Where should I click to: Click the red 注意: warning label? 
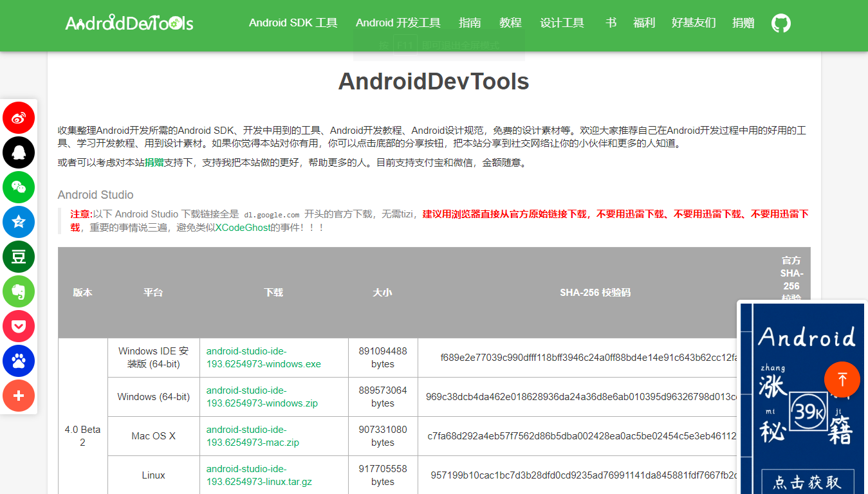pyautogui.click(x=81, y=214)
